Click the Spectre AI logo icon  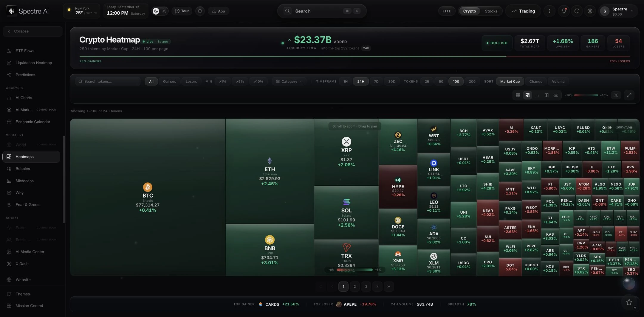tap(12, 11)
